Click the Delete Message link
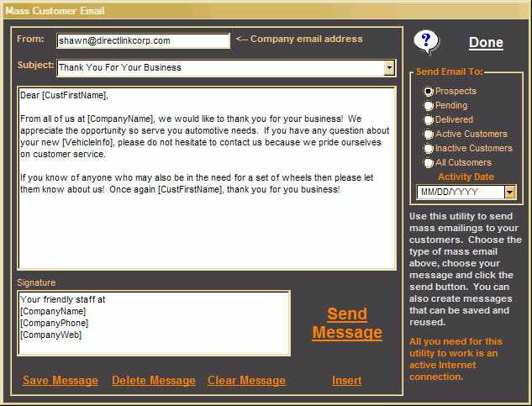532x406 pixels. coord(154,380)
